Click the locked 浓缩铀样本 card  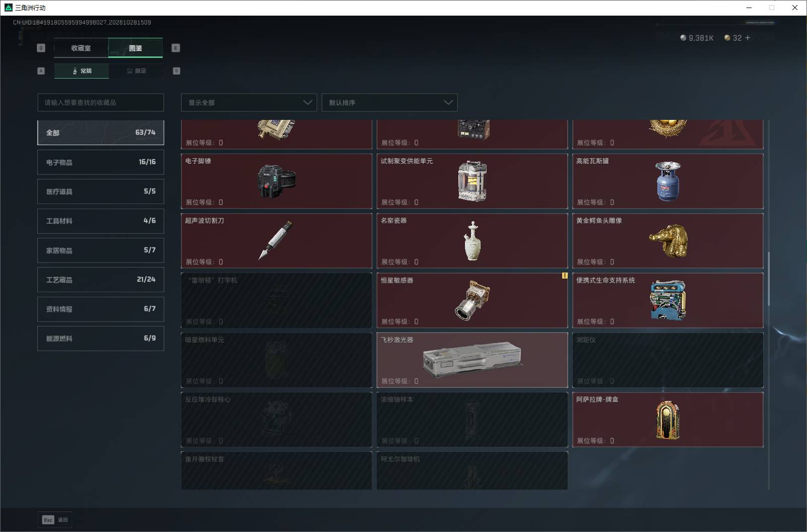[x=472, y=420]
